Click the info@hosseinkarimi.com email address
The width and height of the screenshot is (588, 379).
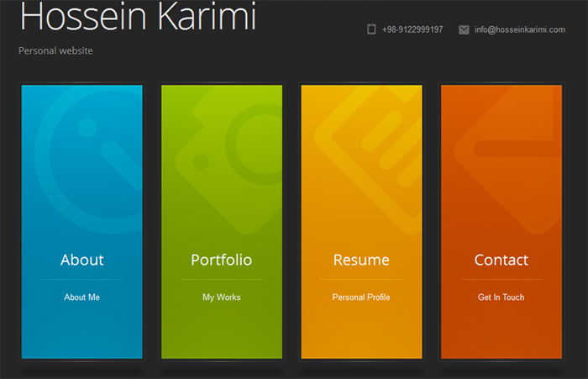pos(520,29)
